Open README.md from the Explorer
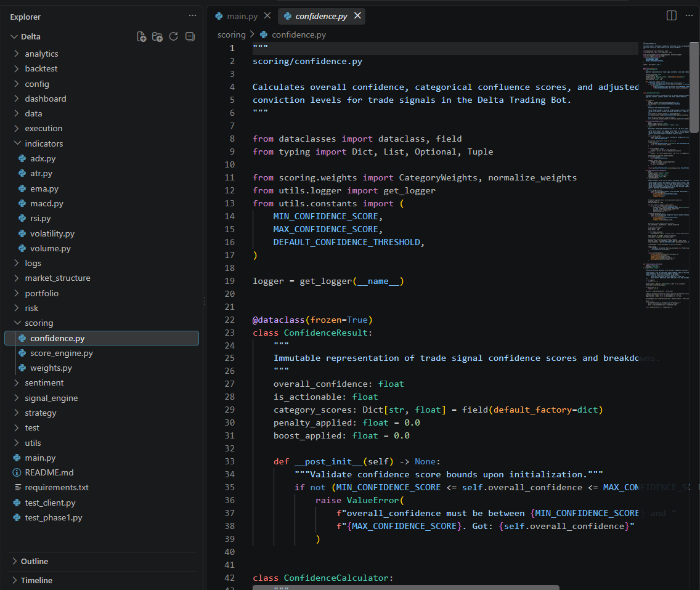The height and width of the screenshot is (590, 700). coord(49,472)
